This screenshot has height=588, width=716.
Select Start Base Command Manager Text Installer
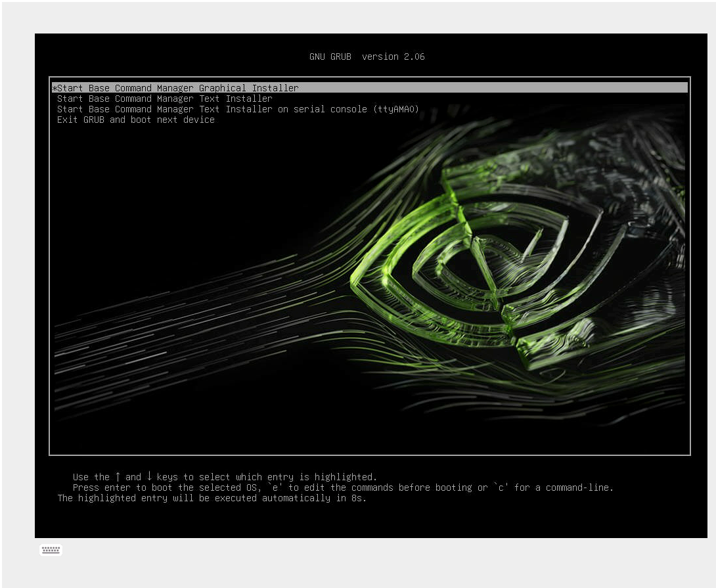[164, 98]
